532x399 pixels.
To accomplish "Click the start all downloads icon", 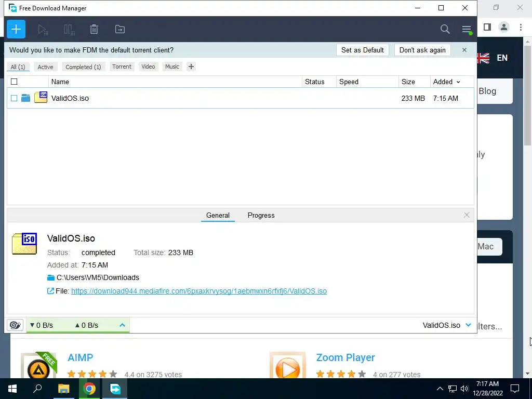I will point(43,30).
